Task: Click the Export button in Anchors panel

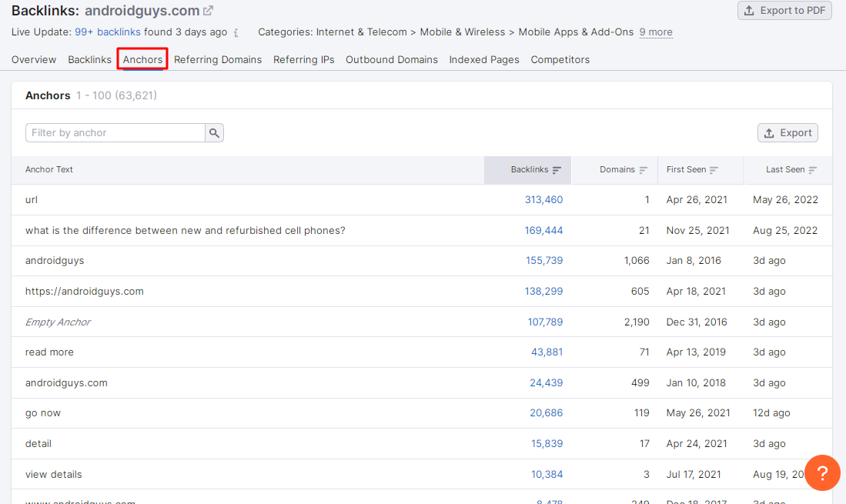Action: tap(787, 132)
